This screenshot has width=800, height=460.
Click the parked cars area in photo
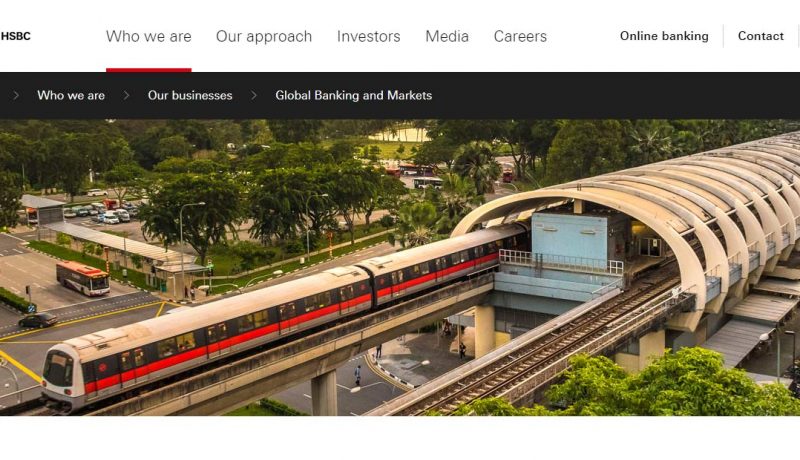(x=99, y=212)
